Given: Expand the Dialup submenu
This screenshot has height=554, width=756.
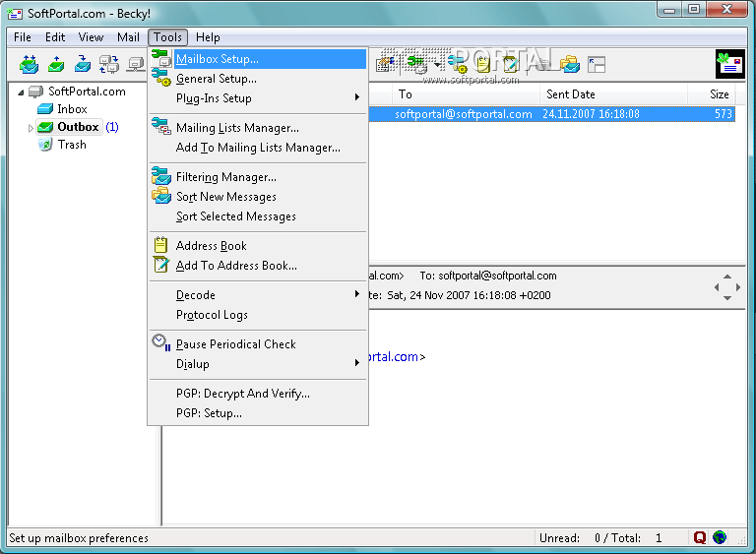Looking at the screenshot, I should (x=258, y=364).
